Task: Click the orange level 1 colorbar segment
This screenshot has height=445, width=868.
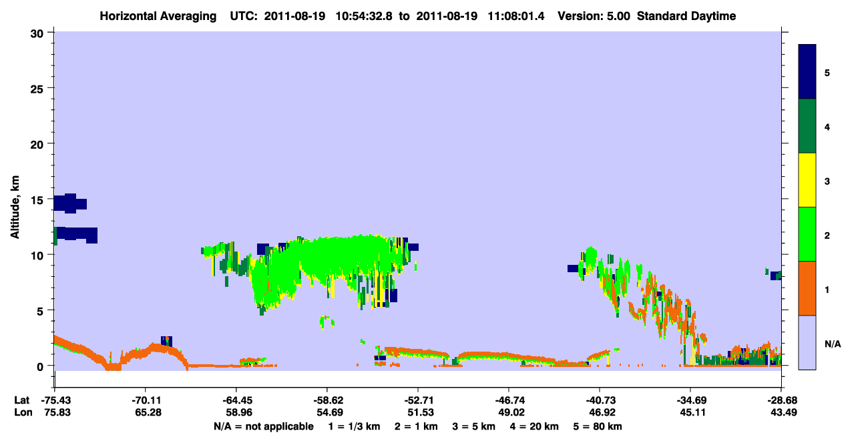Action: coord(807,288)
